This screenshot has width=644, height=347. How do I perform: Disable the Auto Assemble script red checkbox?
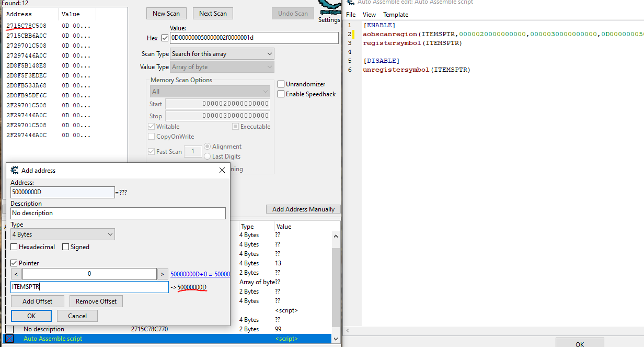point(9,339)
